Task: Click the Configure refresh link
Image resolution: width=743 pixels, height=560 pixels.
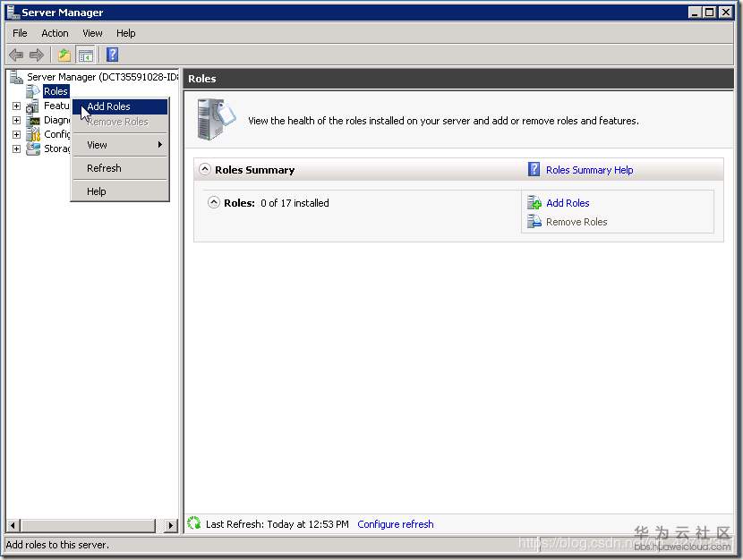Action: [x=395, y=524]
